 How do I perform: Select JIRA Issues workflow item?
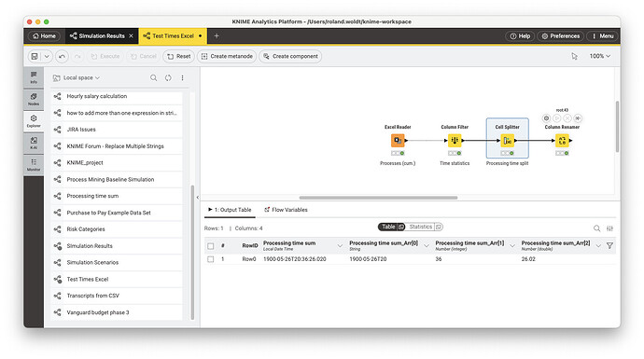(117, 130)
